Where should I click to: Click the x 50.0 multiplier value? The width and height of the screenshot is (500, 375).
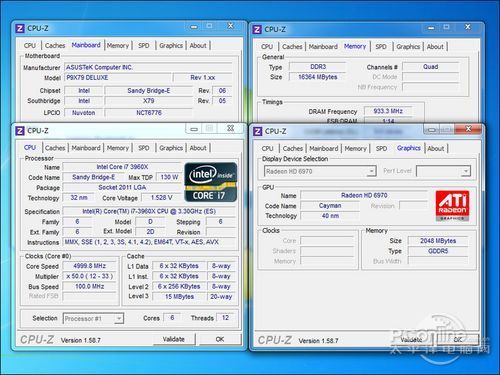[89, 276]
